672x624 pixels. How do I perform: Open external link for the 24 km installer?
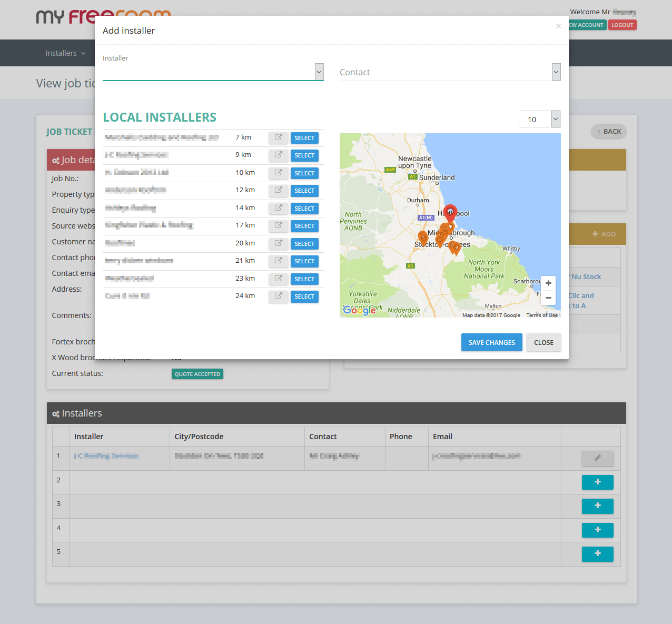pyautogui.click(x=278, y=296)
